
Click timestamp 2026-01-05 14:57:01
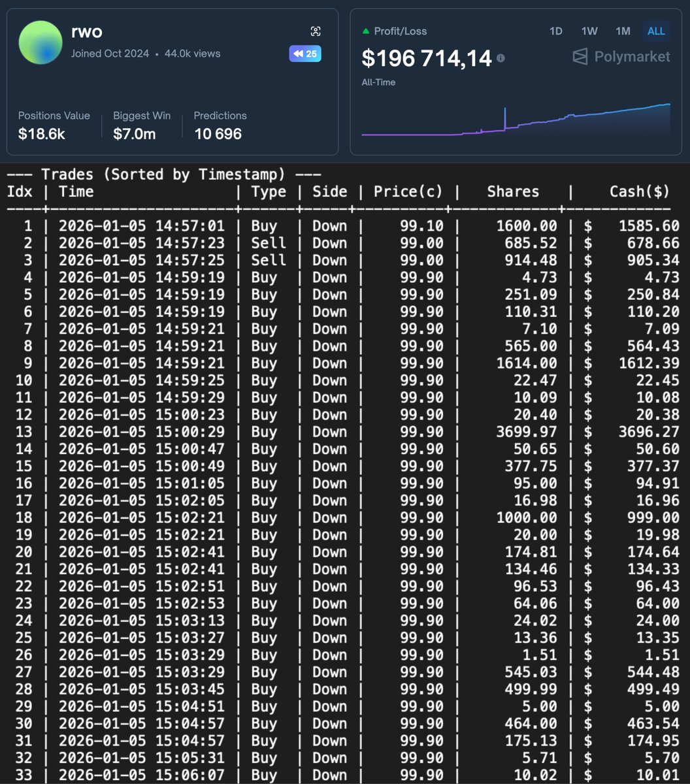click(x=142, y=226)
